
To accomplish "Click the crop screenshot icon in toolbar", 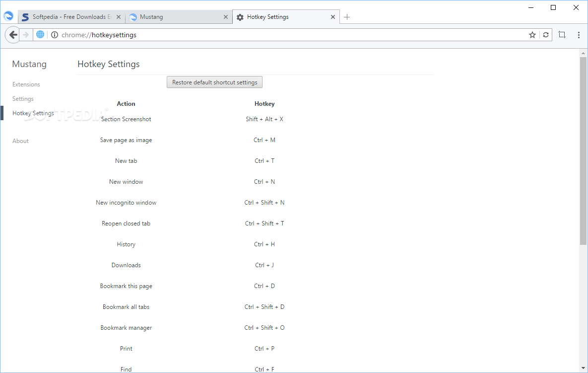I will (x=562, y=35).
